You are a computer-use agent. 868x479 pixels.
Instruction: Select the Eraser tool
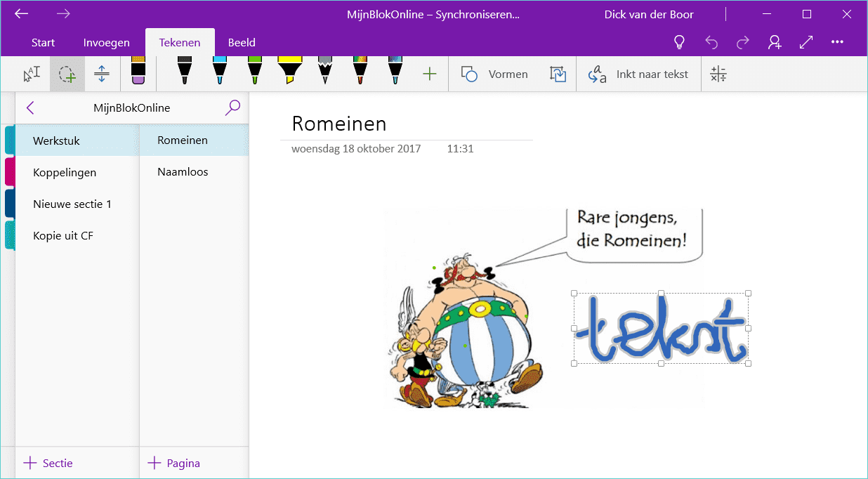pos(138,72)
